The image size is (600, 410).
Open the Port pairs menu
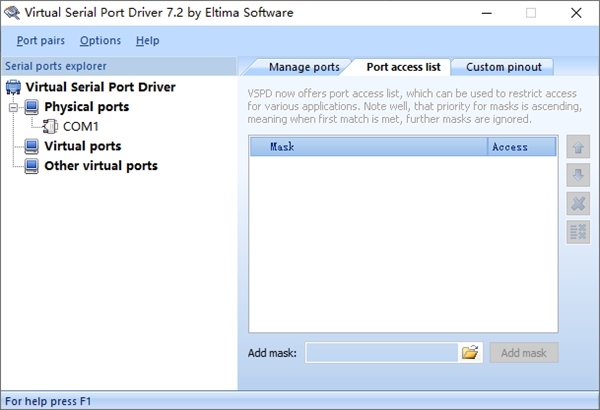(41, 41)
